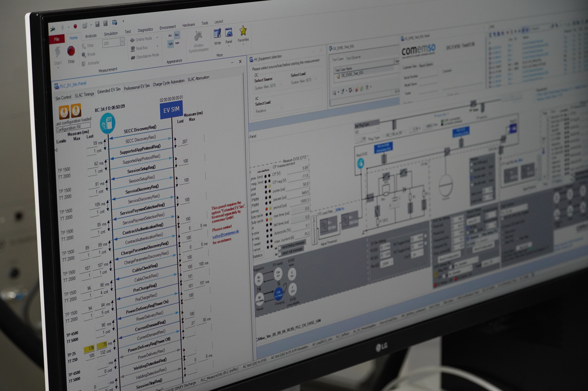Viewport: 588px width, 391px height.
Task: Expand the Online Mode dropdown arrow
Action: point(157,38)
